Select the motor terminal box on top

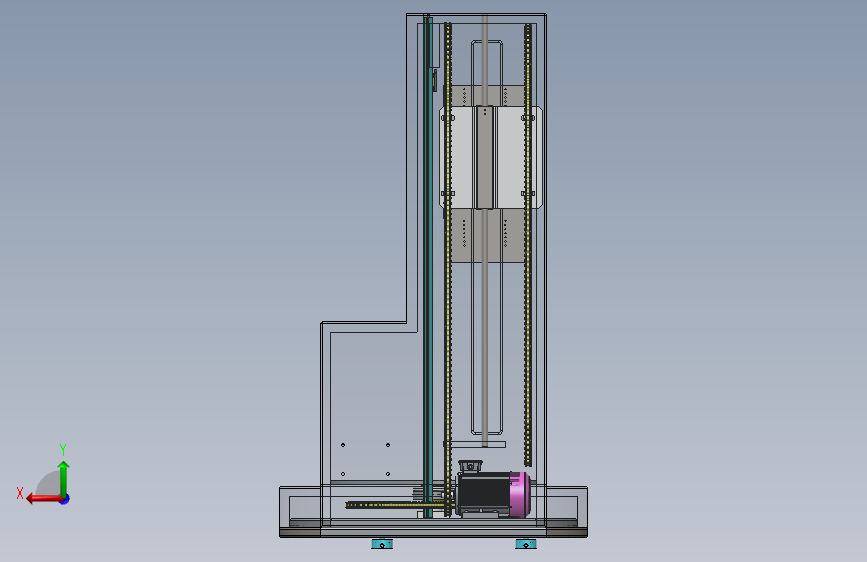[x=470, y=466]
